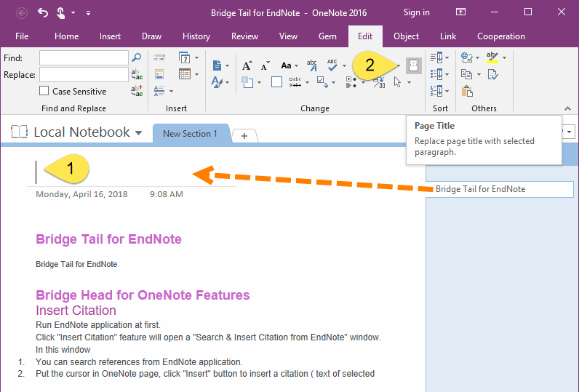Click the Page Title icon in Change group
This screenshot has width=579, height=392.
[x=414, y=65]
